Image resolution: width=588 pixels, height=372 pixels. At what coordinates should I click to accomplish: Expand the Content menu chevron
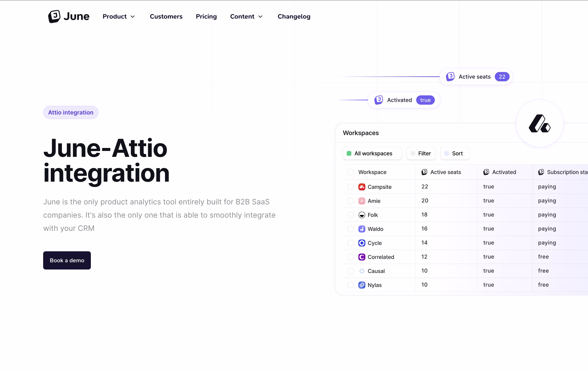pyautogui.click(x=260, y=17)
